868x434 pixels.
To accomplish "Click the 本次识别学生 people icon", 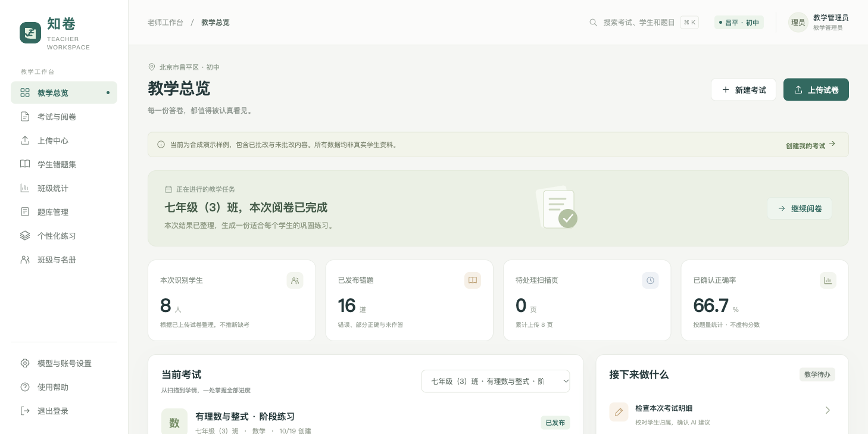I will 295,280.
